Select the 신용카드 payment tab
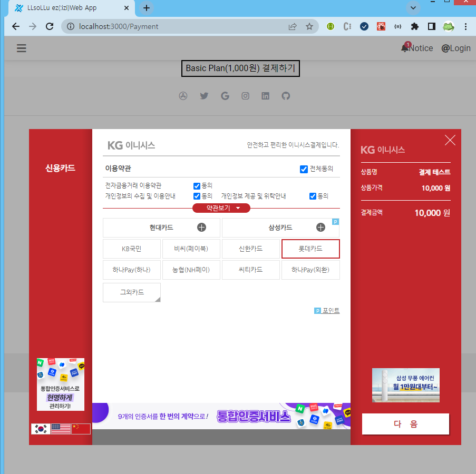Screen dimensions: 476x474 [x=60, y=168]
